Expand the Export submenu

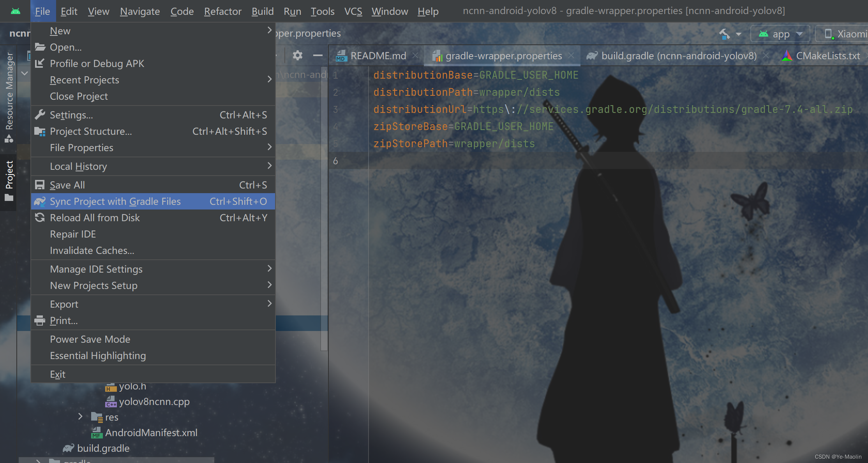[x=153, y=304]
